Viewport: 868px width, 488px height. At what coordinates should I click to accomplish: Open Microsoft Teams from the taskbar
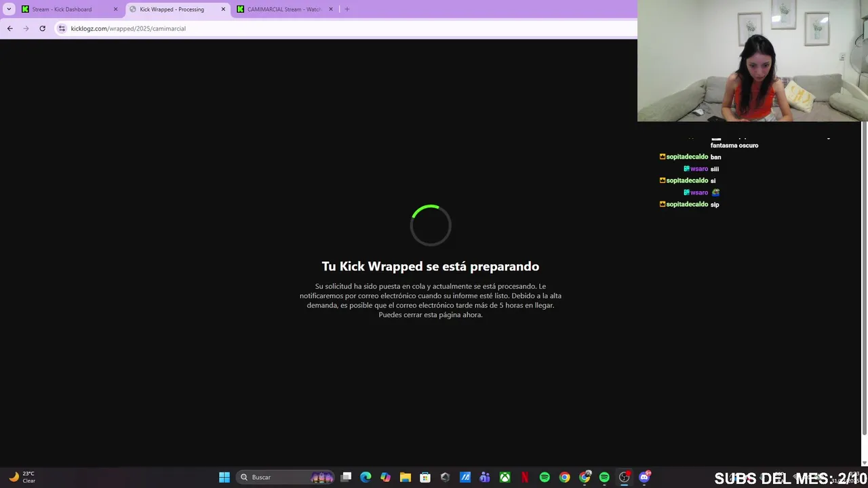point(485,477)
